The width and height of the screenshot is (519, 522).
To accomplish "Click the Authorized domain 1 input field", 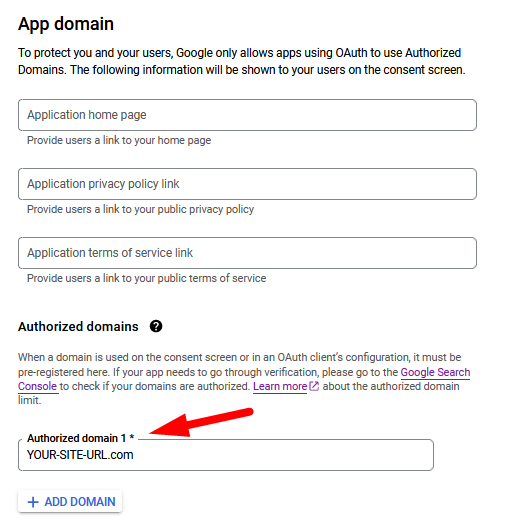I will click(226, 455).
